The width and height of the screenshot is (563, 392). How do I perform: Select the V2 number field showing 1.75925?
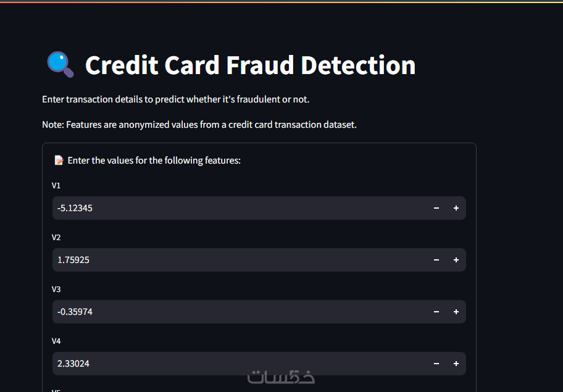235,260
